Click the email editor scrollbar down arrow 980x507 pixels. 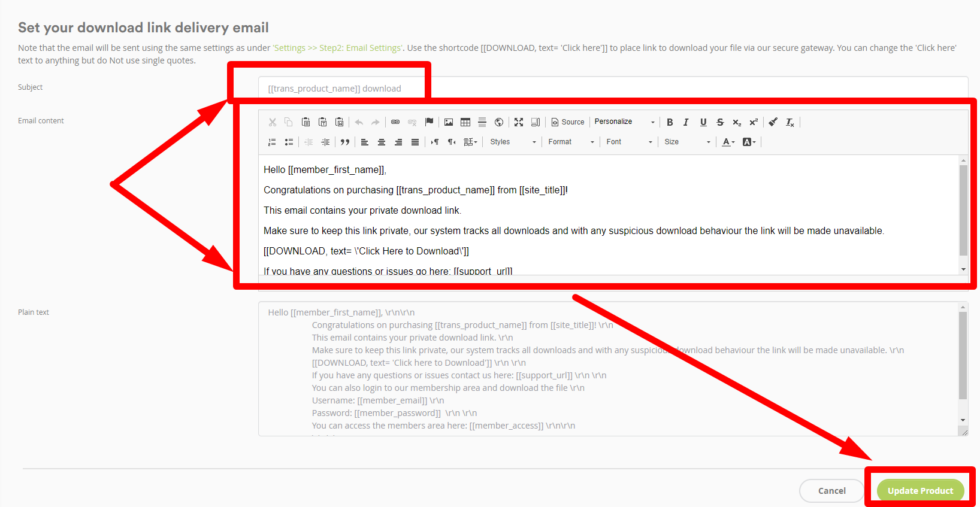(x=963, y=269)
